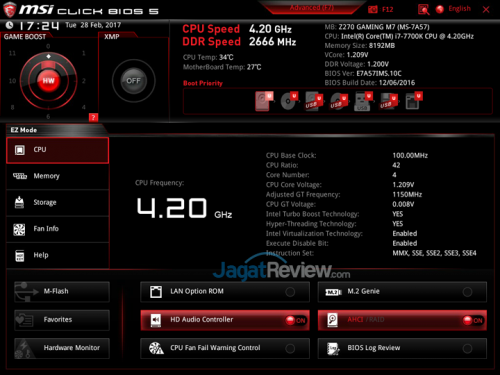Click the large 4.20 GHz CPU frequency

(x=184, y=208)
